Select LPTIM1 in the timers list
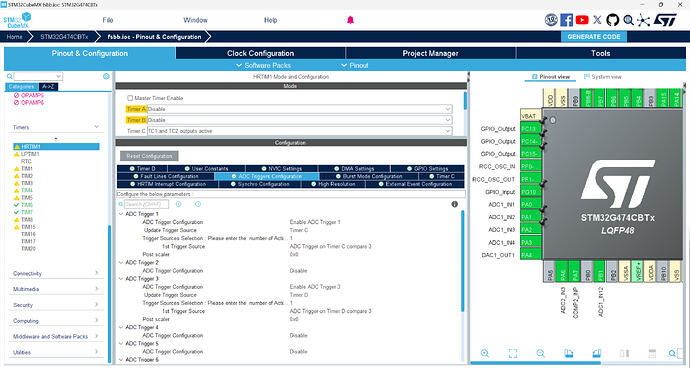The width and height of the screenshot is (690, 368). (x=30, y=154)
